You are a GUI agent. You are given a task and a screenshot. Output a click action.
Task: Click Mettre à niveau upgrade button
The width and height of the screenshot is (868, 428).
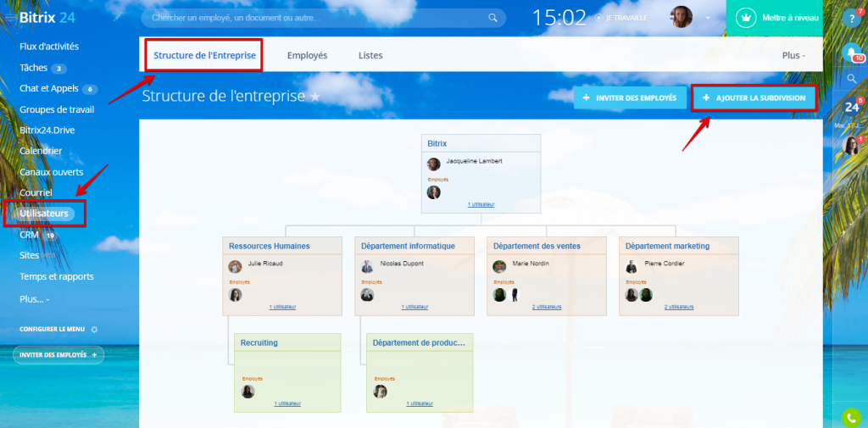click(775, 18)
